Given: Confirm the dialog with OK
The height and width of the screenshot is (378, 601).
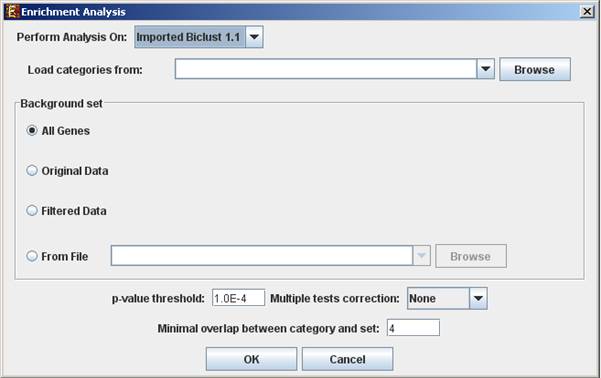Looking at the screenshot, I should pos(251,359).
